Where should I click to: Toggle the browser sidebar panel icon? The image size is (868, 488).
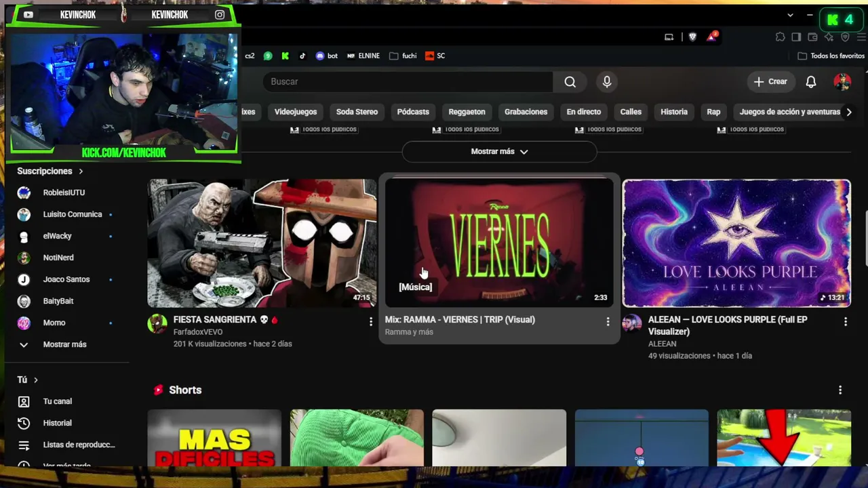tap(796, 37)
